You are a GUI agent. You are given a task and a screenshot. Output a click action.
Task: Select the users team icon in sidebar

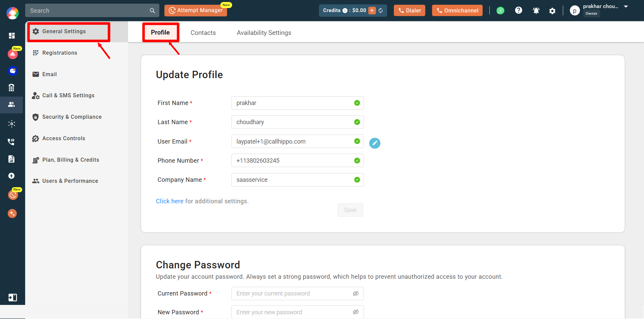point(11,105)
